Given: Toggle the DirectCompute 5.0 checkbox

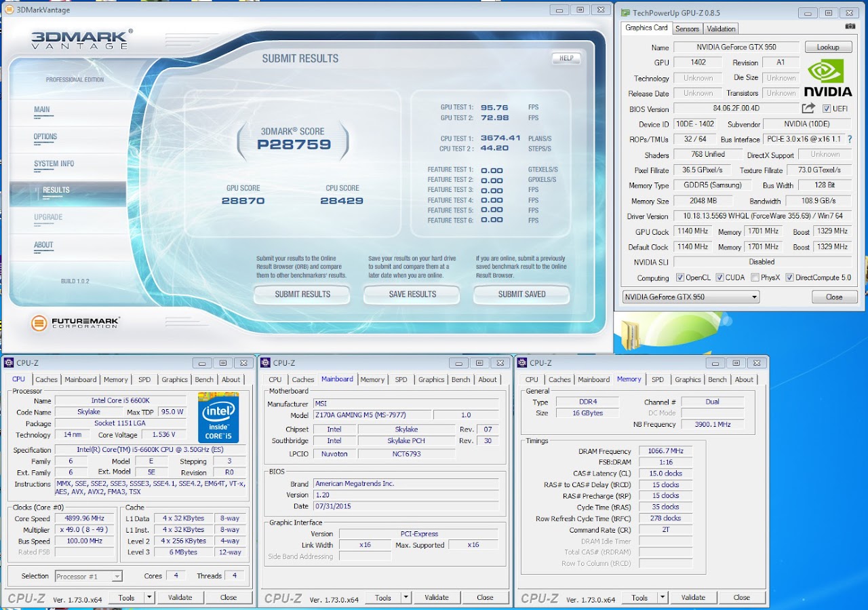Looking at the screenshot, I should [789, 278].
